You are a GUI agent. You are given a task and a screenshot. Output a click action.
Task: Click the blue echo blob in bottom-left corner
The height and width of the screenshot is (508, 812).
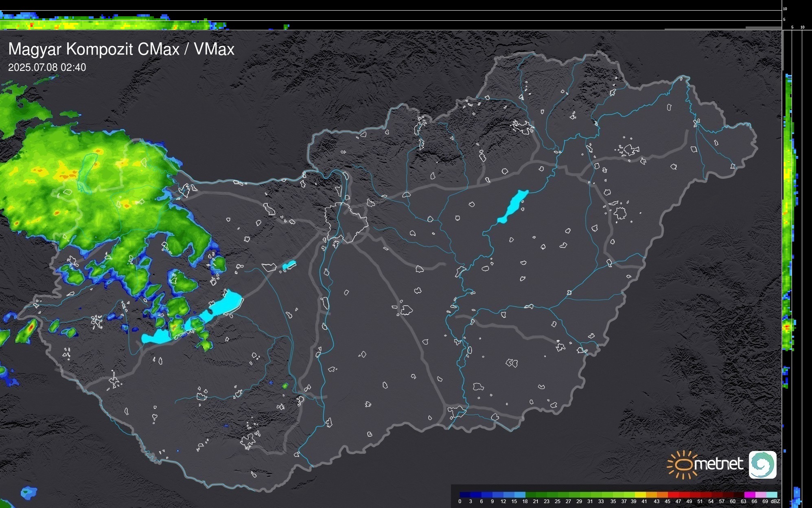click(x=28, y=493)
